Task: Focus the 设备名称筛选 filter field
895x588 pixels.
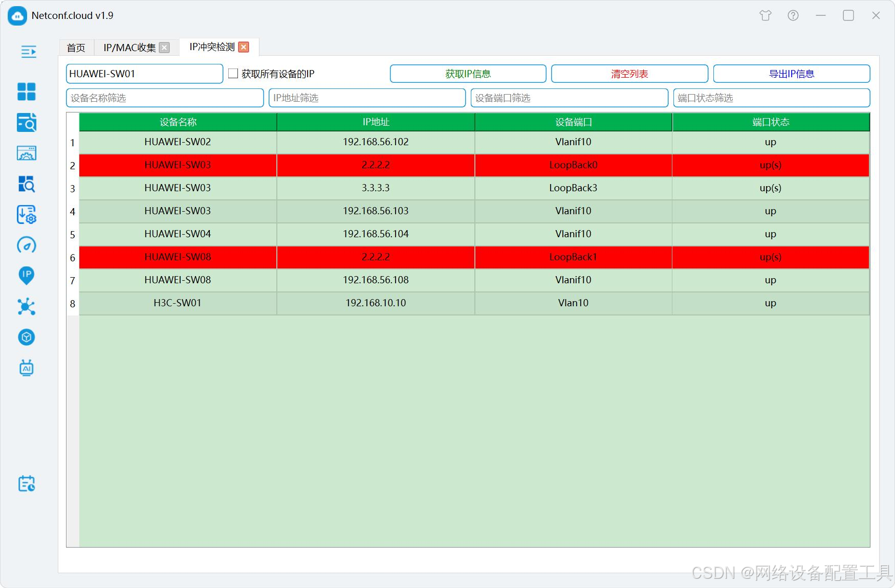Action: pyautogui.click(x=165, y=98)
